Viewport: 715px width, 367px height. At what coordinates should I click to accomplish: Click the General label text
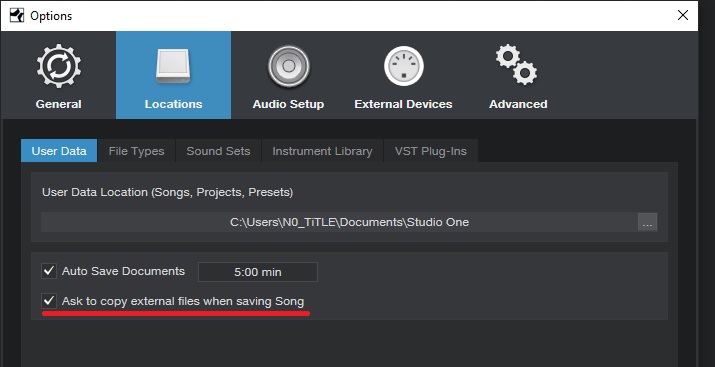click(59, 104)
